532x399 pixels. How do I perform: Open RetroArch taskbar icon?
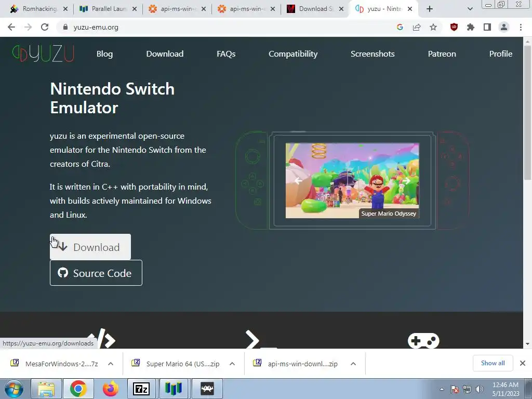[207, 389]
